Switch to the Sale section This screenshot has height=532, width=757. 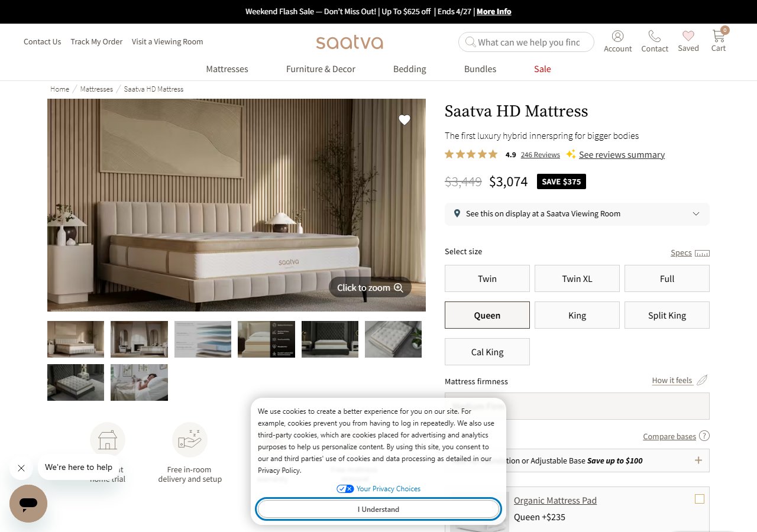point(542,69)
